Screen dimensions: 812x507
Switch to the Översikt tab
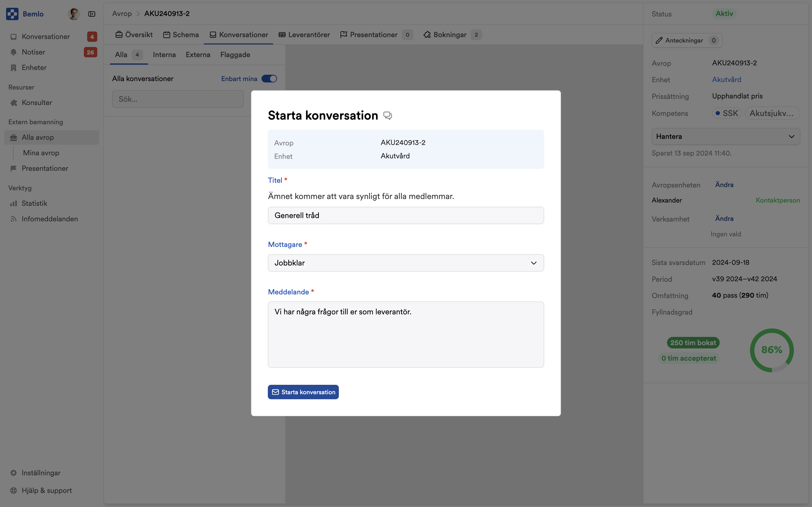(x=134, y=35)
